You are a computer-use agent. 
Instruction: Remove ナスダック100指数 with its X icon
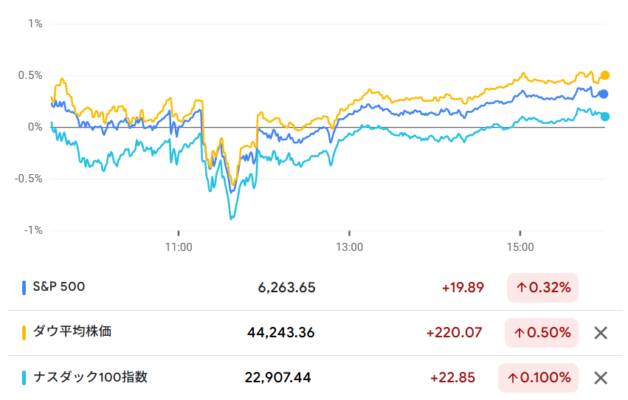pyautogui.click(x=600, y=378)
